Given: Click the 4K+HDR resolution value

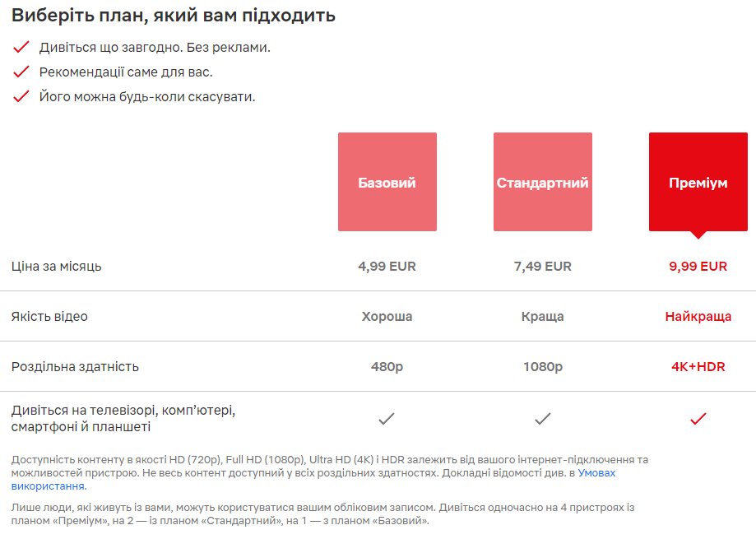Looking at the screenshot, I should tap(698, 366).
